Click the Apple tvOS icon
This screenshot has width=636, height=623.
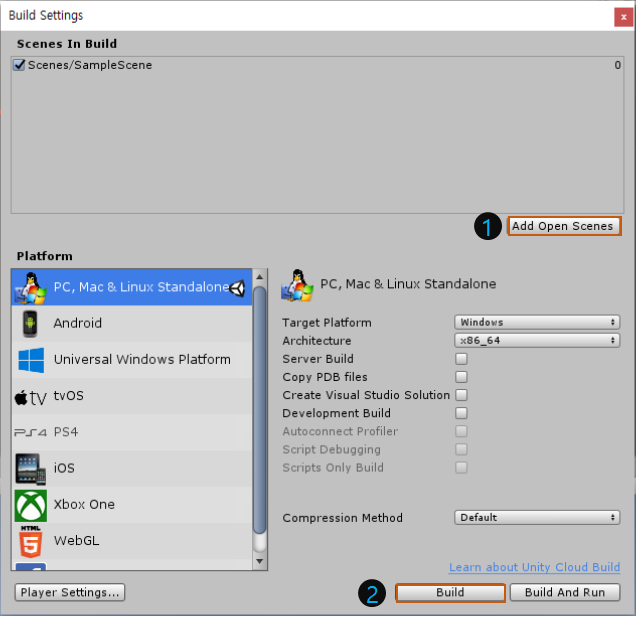[x=31, y=397]
